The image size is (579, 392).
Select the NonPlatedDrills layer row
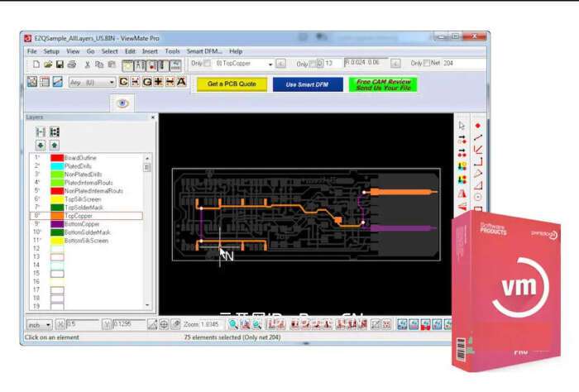point(86,174)
